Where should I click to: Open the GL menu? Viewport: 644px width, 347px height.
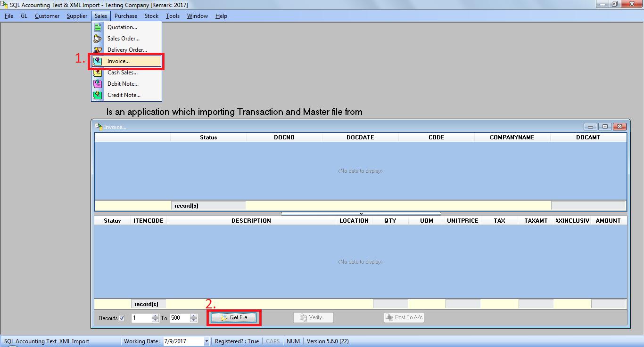[x=24, y=16]
